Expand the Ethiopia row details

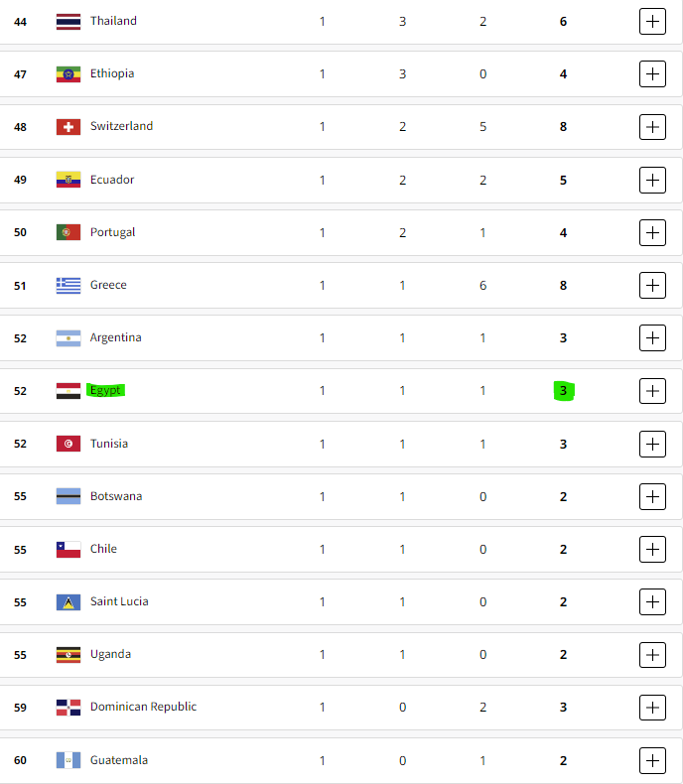pyautogui.click(x=652, y=73)
